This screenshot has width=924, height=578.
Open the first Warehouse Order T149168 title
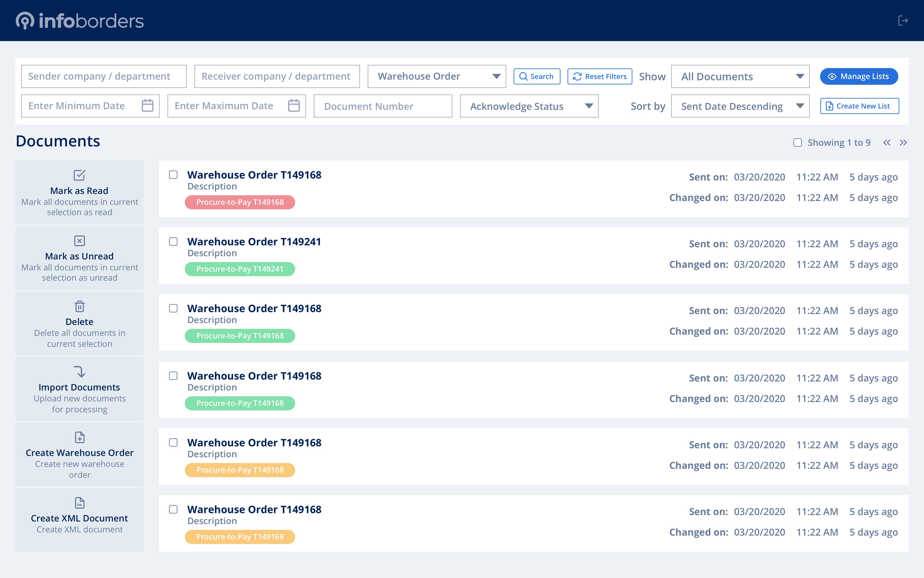[x=254, y=175]
